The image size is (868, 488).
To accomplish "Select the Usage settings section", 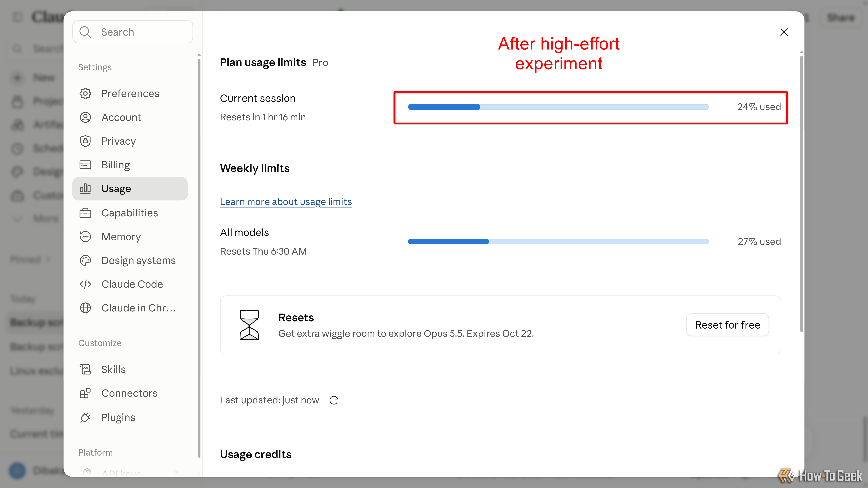I will point(130,189).
